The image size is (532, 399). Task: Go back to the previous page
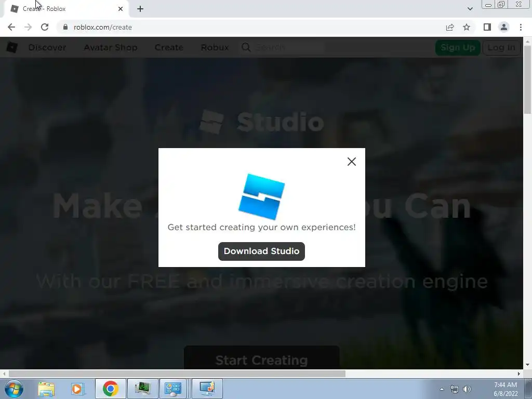[11, 27]
